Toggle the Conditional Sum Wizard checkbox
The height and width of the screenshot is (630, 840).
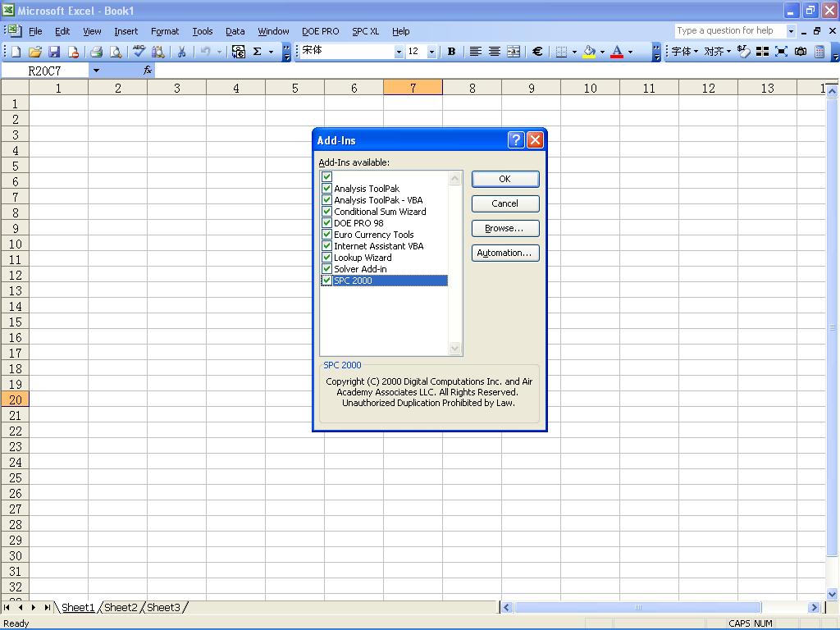[x=326, y=211]
